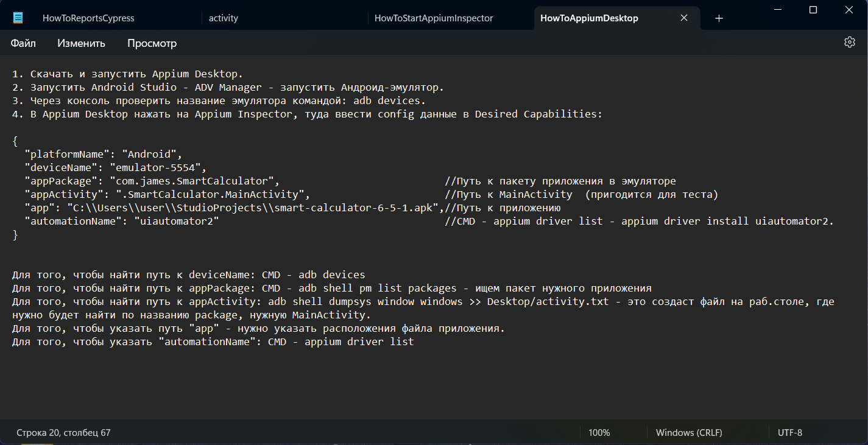Open the Изменить menu
The width and height of the screenshot is (868, 445).
point(81,43)
